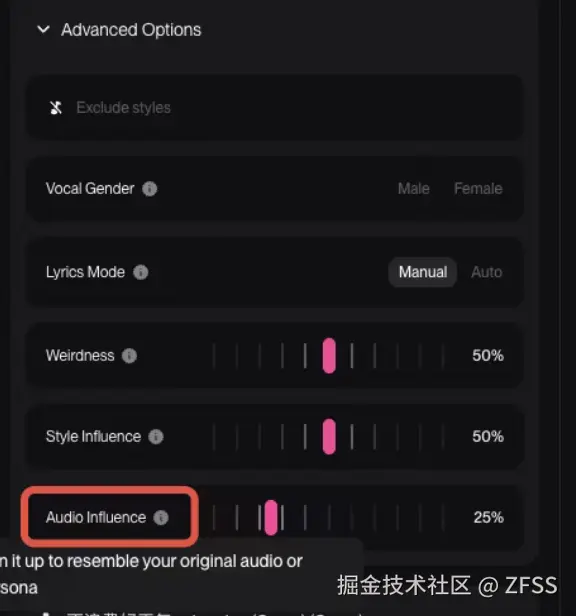Screen dimensions: 576x616
Task: Select Male vocal gender
Action: tap(413, 189)
